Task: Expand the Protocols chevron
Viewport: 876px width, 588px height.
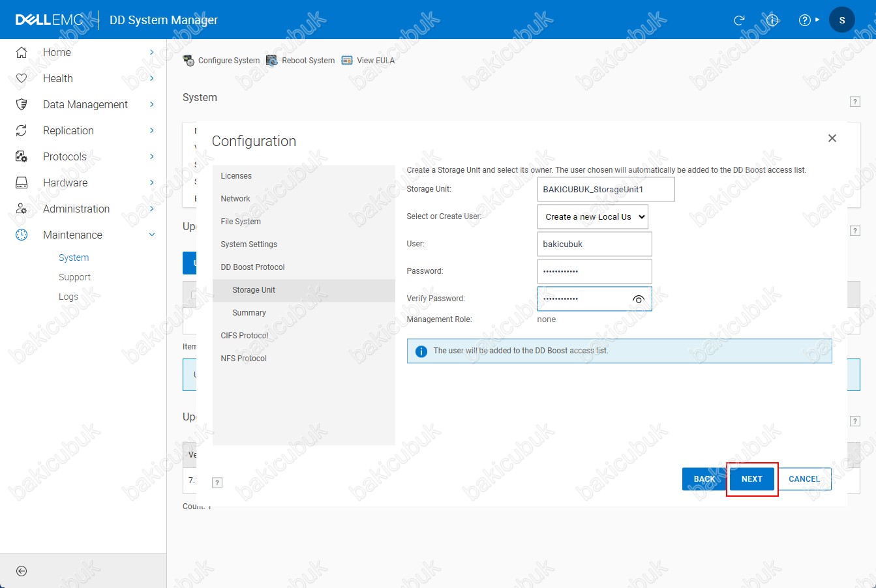Action: click(152, 156)
